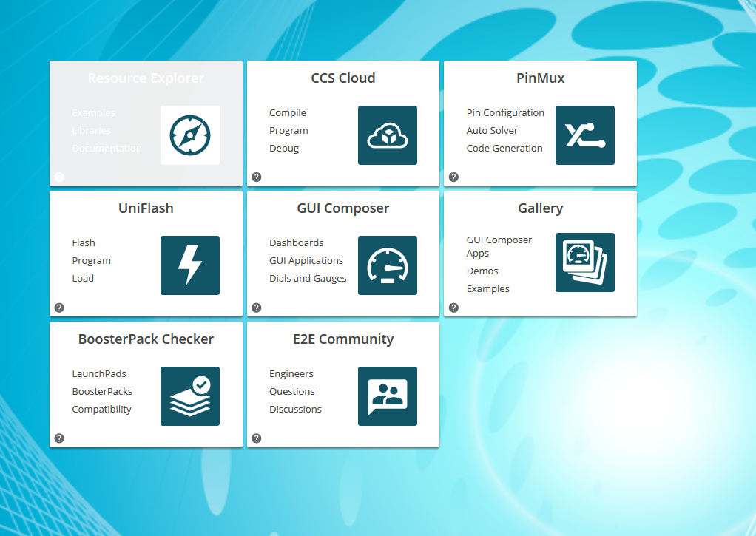Open the E2E Community title
756x536 pixels.
(343, 339)
